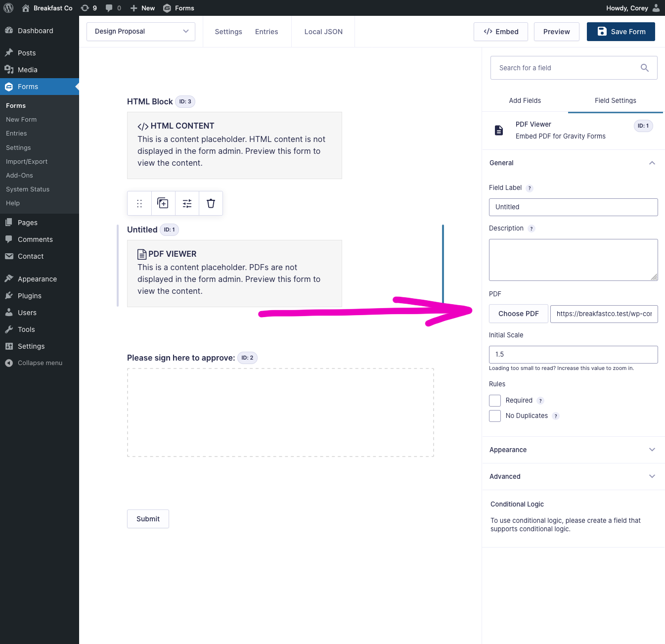Open the WordPress logo menu
The image size is (665, 644).
(x=8, y=8)
